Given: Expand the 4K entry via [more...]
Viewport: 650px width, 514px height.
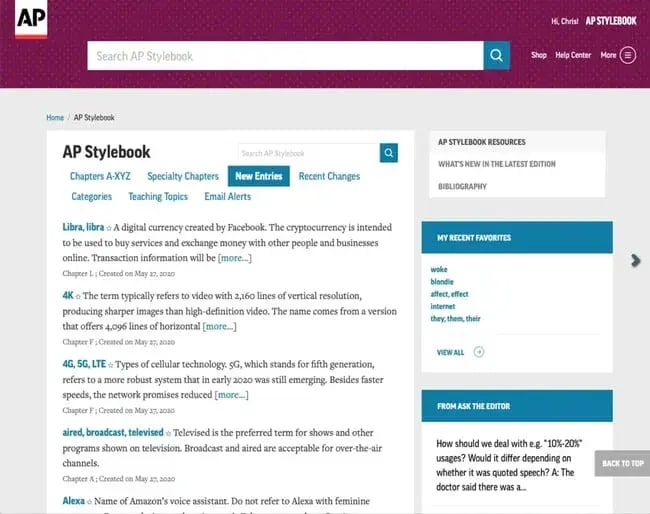Looking at the screenshot, I should click(219, 326).
